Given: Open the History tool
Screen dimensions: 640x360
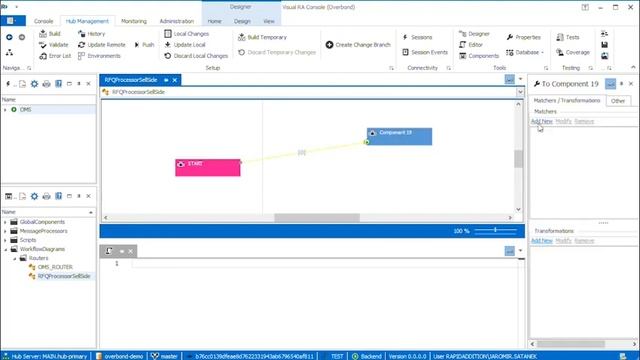Looking at the screenshot, I should (91, 34).
